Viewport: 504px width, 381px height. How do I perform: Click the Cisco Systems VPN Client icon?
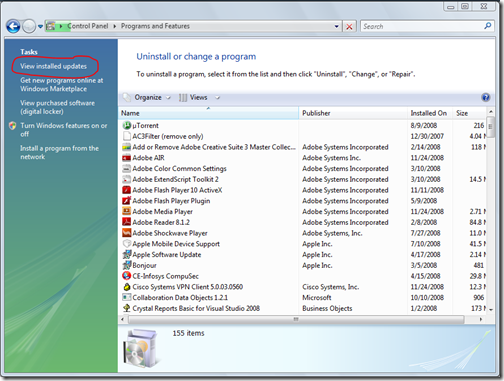[x=127, y=287]
